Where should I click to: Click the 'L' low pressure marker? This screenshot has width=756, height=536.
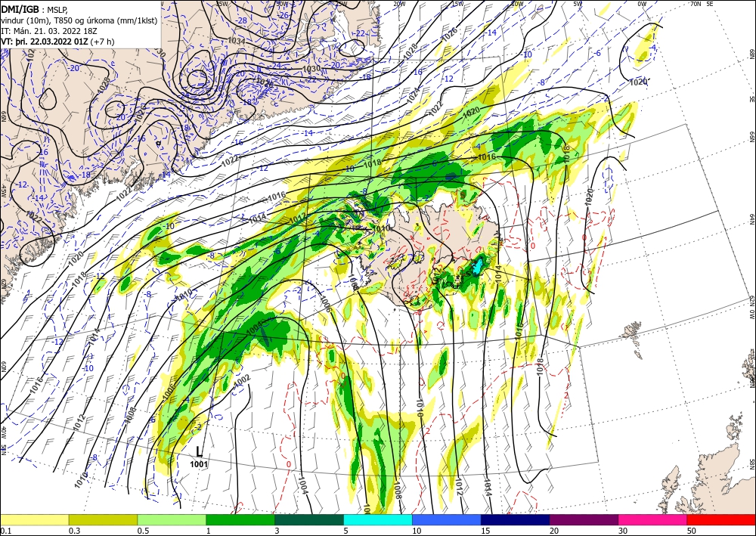coord(199,451)
